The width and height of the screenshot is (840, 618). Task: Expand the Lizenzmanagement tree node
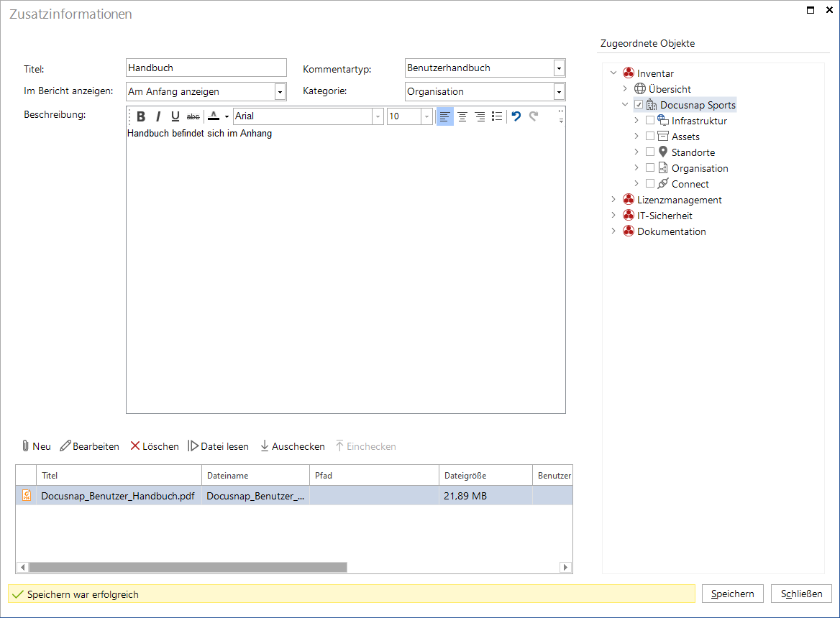tap(613, 199)
